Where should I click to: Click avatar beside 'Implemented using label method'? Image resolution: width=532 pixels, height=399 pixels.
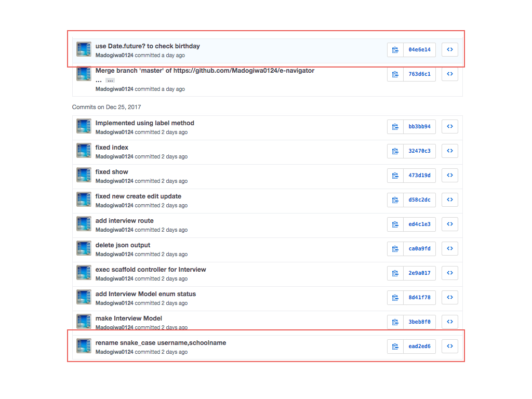(84, 126)
